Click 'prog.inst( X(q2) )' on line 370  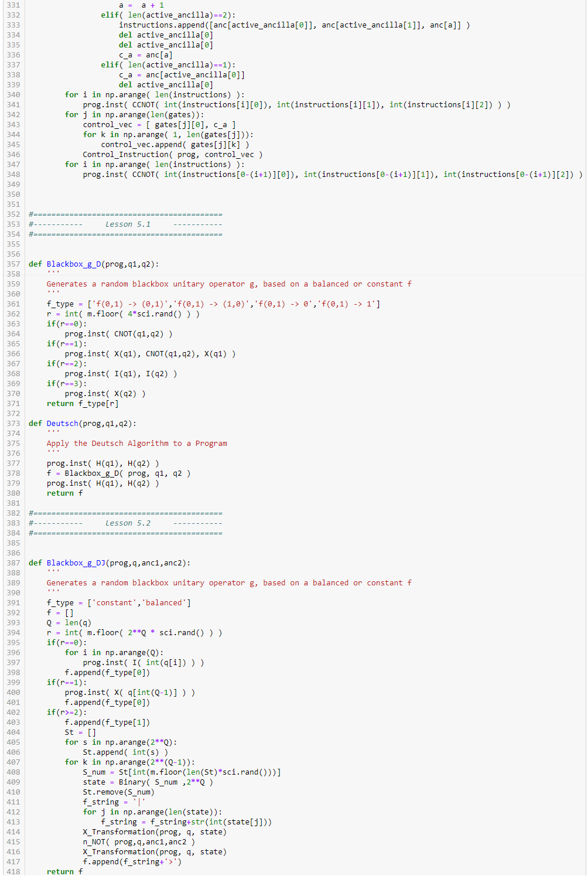pos(105,394)
